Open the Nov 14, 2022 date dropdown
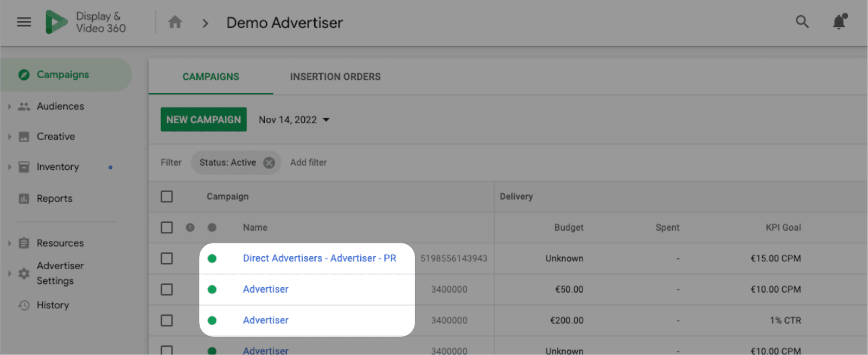Viewport: 868px width, 355px height. click(294, 120)
